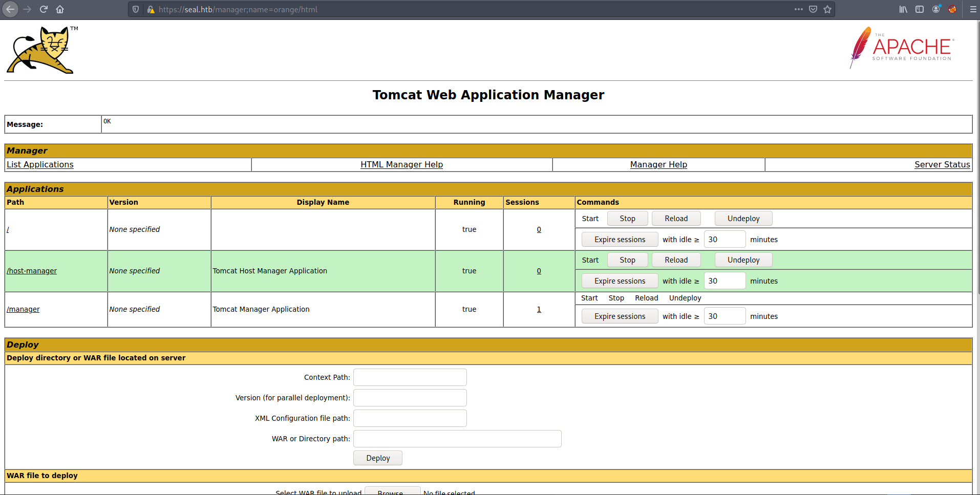Go to the Firefox home page icon

pos(60,9)
